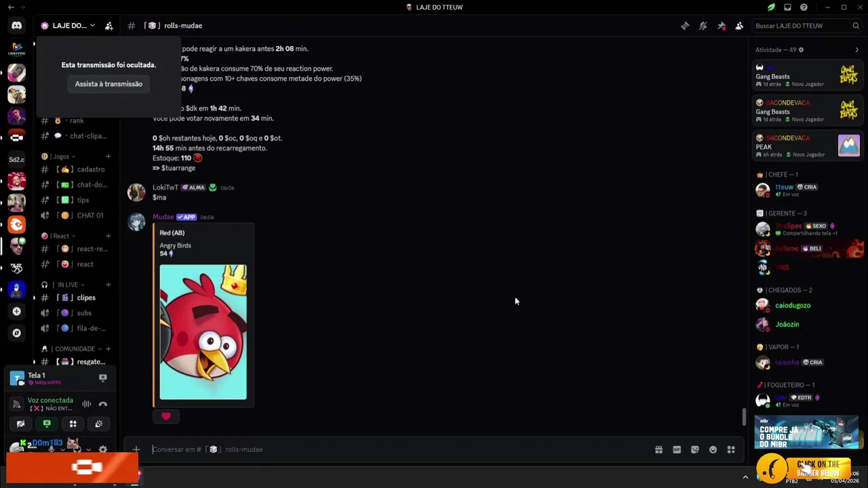Open the threads icon in channel header

(x=685, y=26)
